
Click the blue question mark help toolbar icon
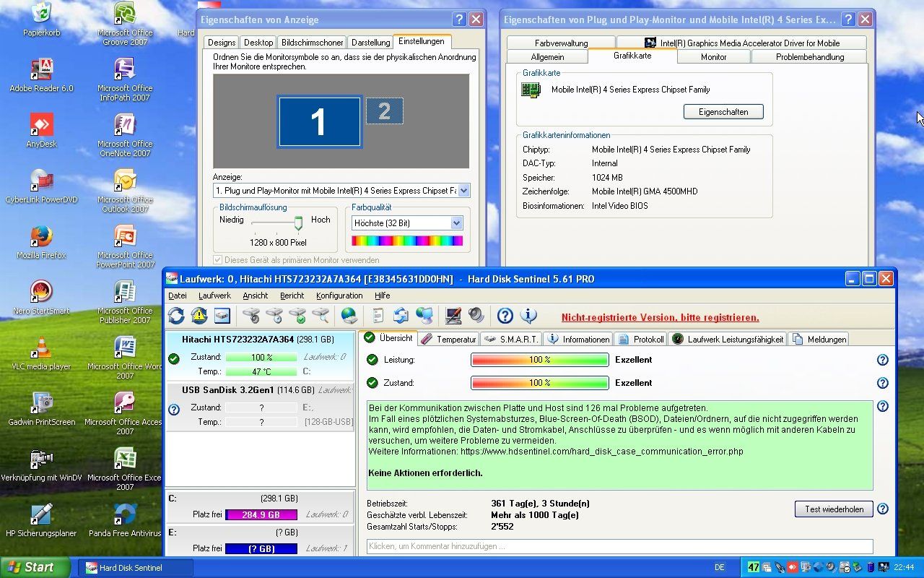click(505, 316)
